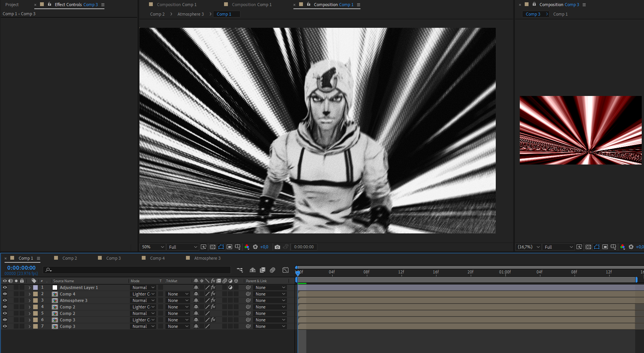Open grid and guide options in Comp 3 viewer
The height and width of the screenshot is (353, 644).
pos(614,247)
